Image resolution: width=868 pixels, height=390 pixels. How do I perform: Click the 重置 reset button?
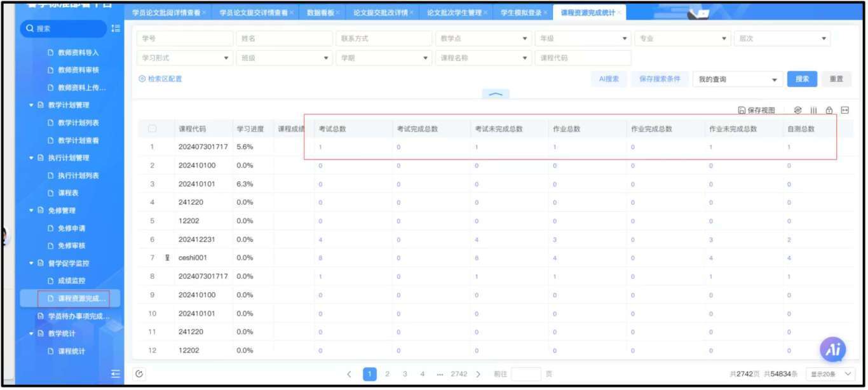[836, 79]
